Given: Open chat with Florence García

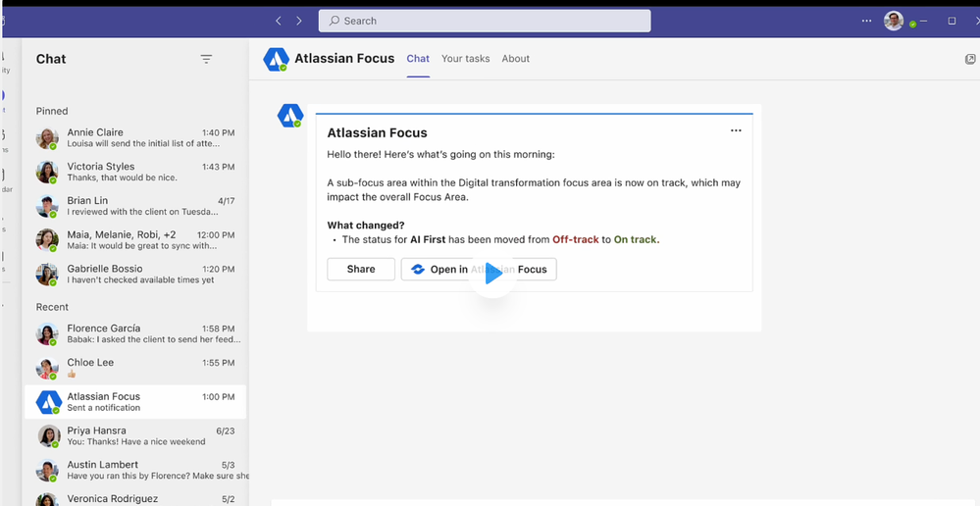Looking at the screenshot, I should pos(135,333).
